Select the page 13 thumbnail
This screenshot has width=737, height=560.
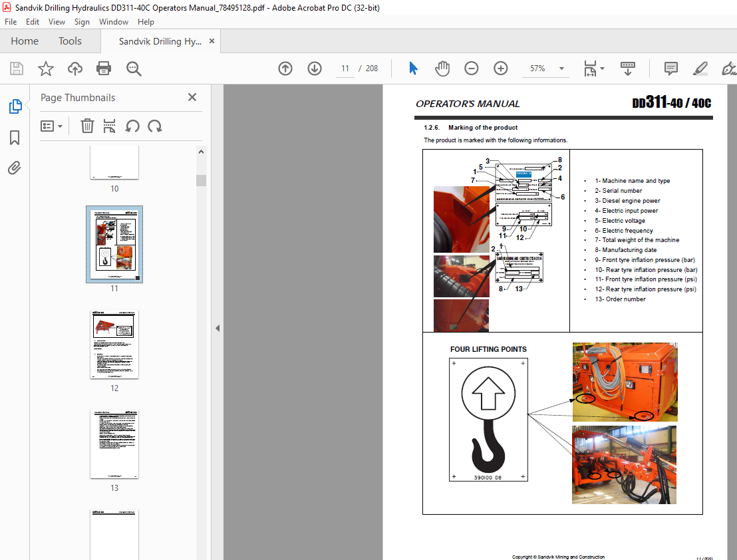click(x=114, y=444)
